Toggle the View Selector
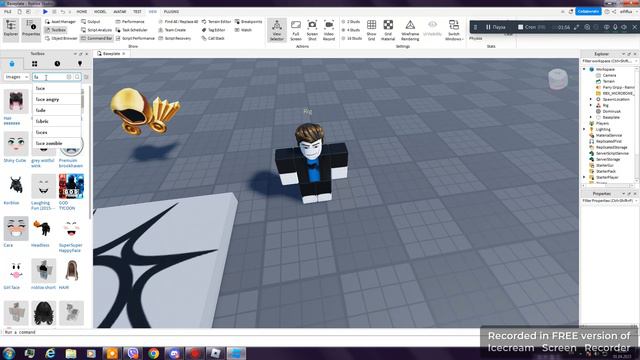Image resolution: width=640 pixels, height=360 pixels. click(277, 30)
